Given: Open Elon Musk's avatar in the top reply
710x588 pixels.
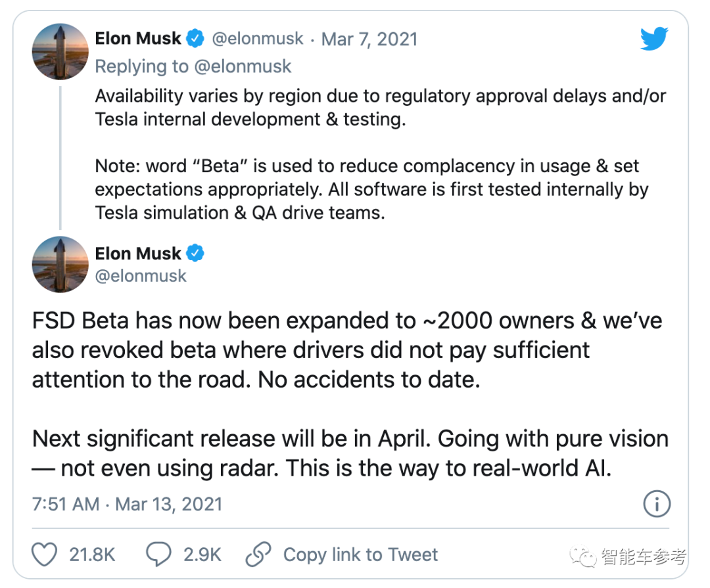Looking at the screenshot, I should 60,51.
